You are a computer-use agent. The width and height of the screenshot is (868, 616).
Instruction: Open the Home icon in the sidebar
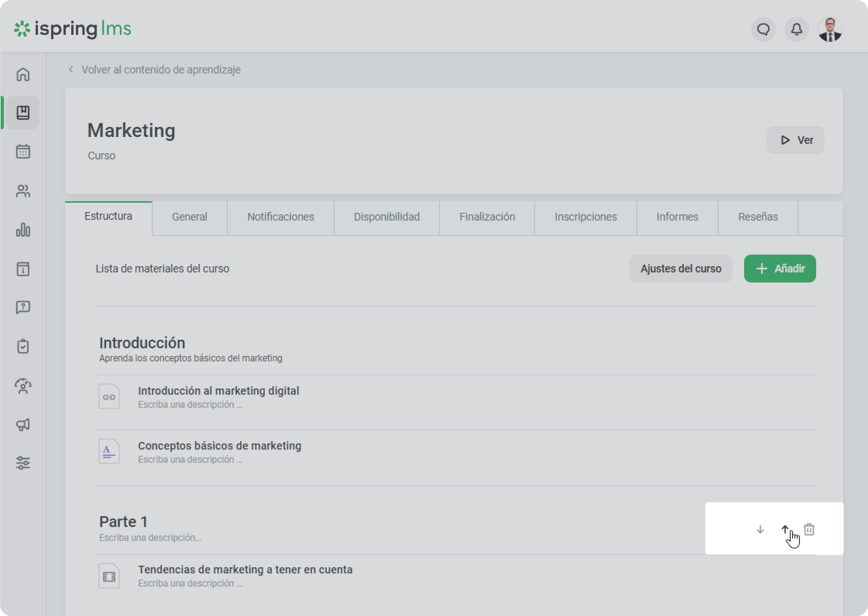click(23, 74)
